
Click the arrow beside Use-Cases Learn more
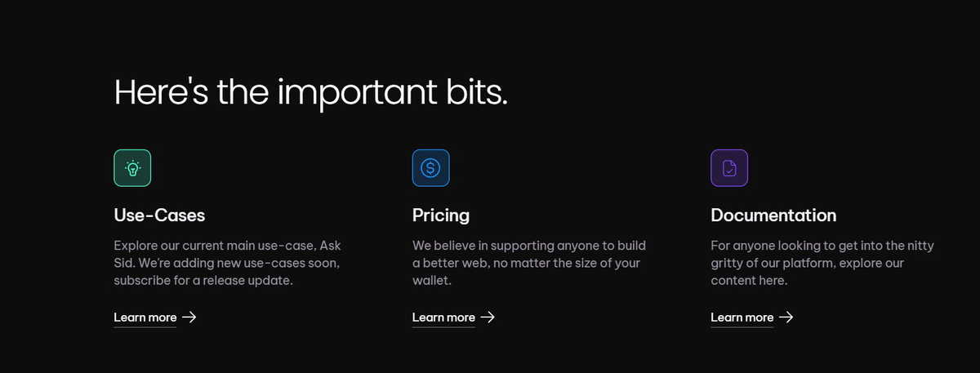(x=189, y=317)
